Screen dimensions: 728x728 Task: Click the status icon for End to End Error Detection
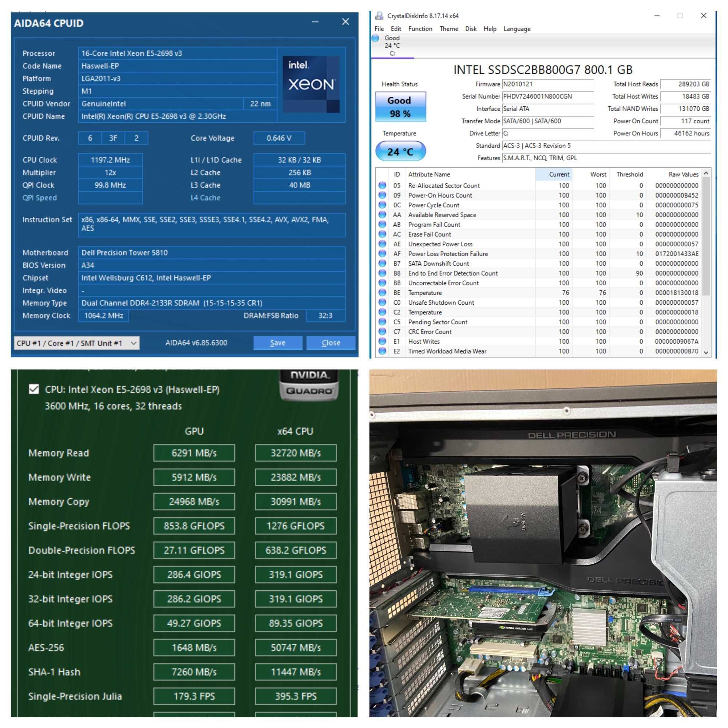pyautogui.click(x=382, y=273)
